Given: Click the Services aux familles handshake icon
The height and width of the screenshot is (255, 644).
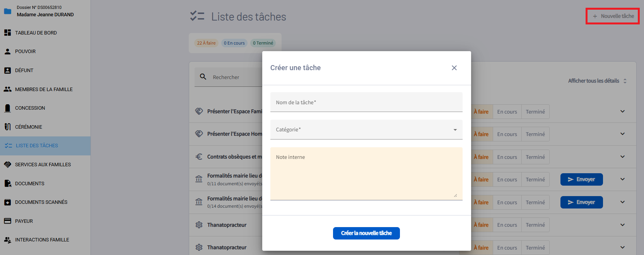Looking at the screenshot, I should pos(7,165).
